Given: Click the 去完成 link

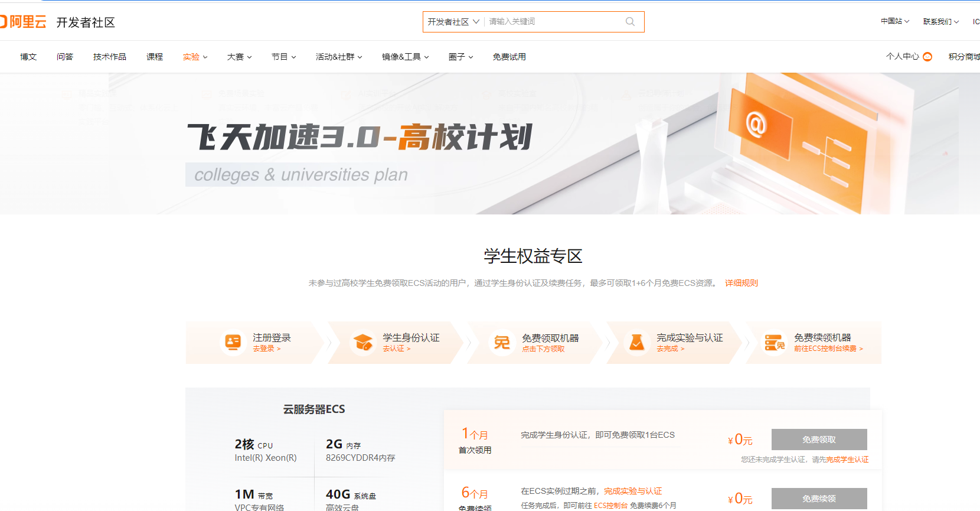Looking at the screenshot, I should 671,349.
